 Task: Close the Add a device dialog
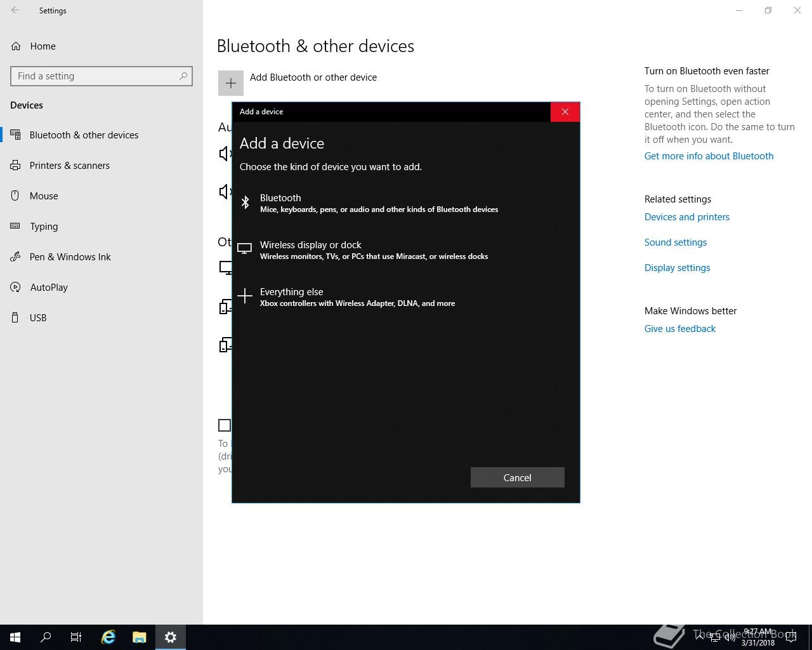[x=565, y=112]
